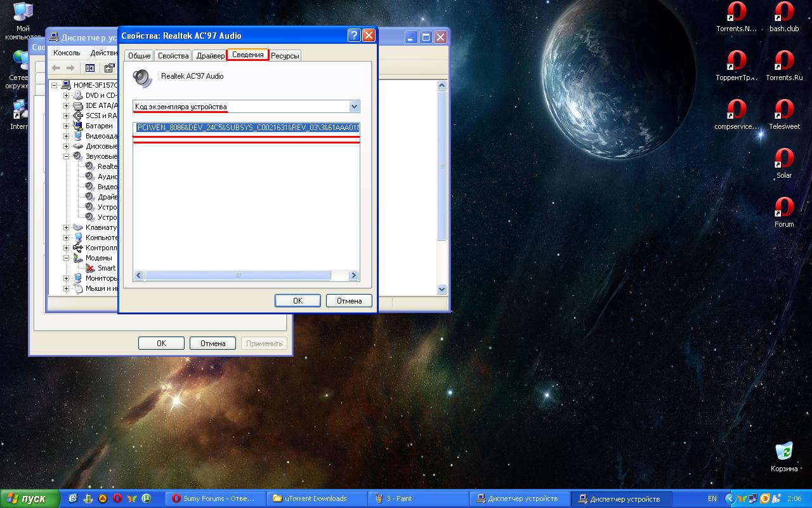Click the help question mark button in dialog title

[354, 36]
